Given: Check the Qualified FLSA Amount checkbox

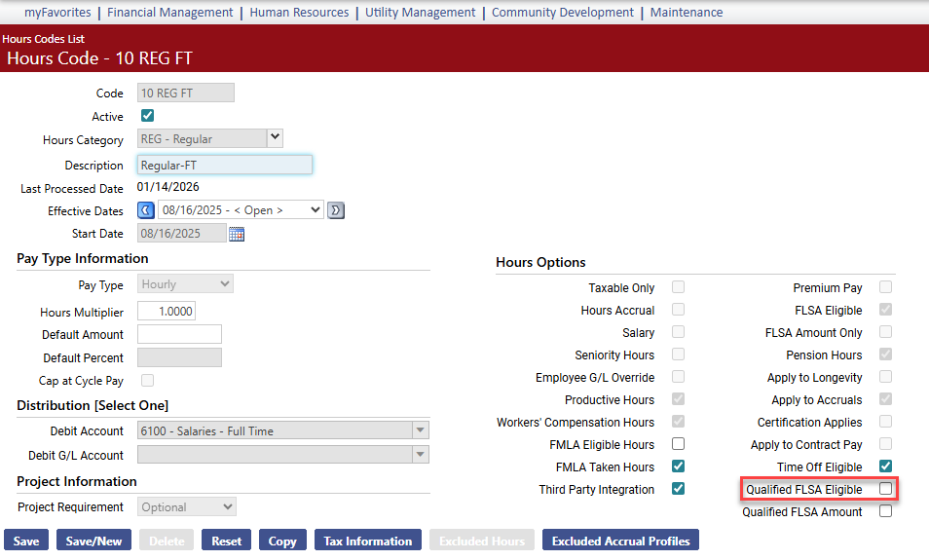Looking at the screenshot, I should click(x=885, y=511).
